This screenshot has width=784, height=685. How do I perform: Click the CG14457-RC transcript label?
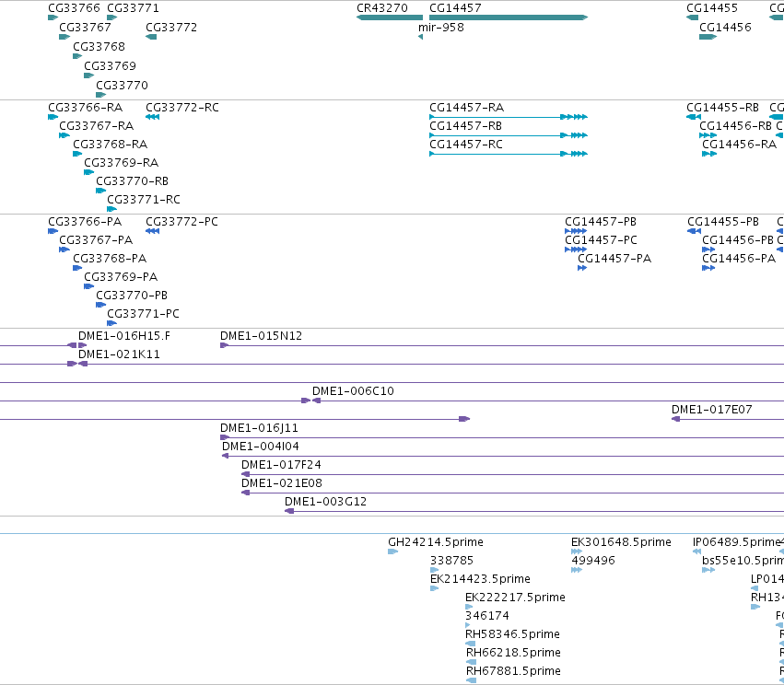[x=466, y=145]
